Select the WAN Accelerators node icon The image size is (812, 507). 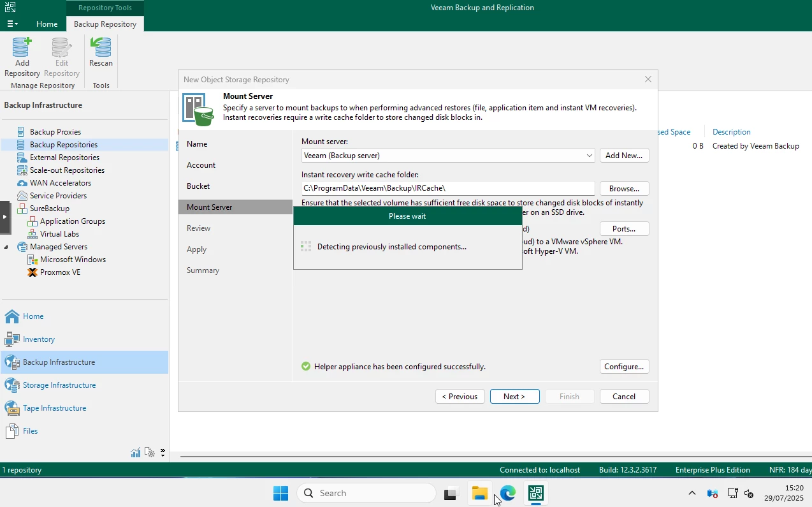[x=21, y=183]
